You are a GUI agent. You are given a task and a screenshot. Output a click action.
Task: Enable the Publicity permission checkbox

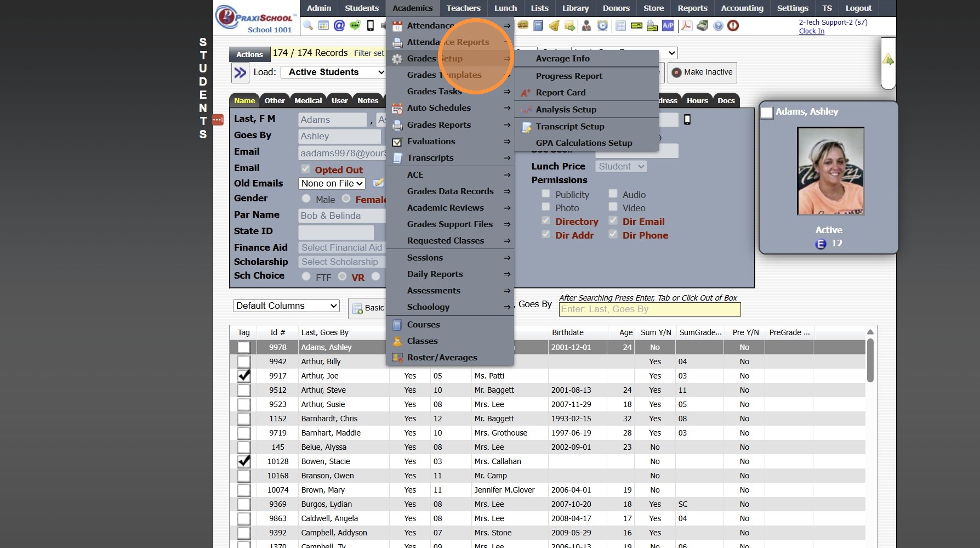546,194
